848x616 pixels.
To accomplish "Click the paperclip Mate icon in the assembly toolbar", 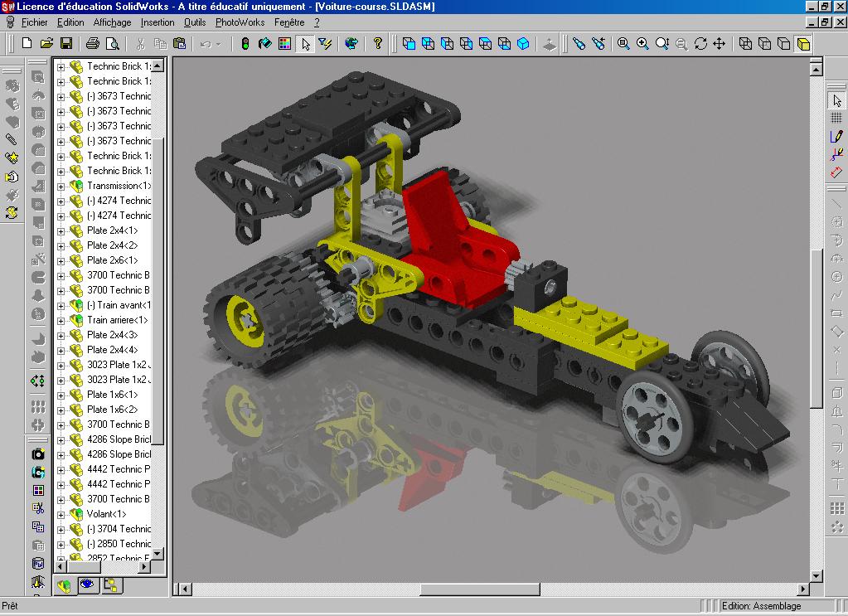I will 12,140.
